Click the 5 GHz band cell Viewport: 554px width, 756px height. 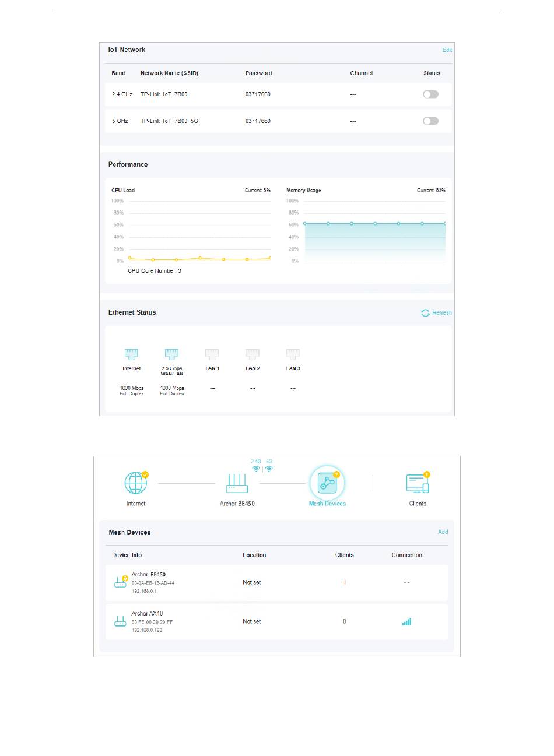[120, 121]
